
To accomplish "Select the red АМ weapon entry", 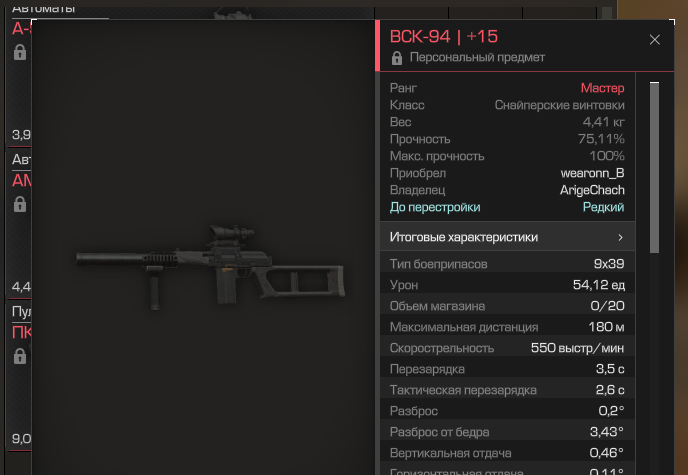I will [x=22, y=181].
